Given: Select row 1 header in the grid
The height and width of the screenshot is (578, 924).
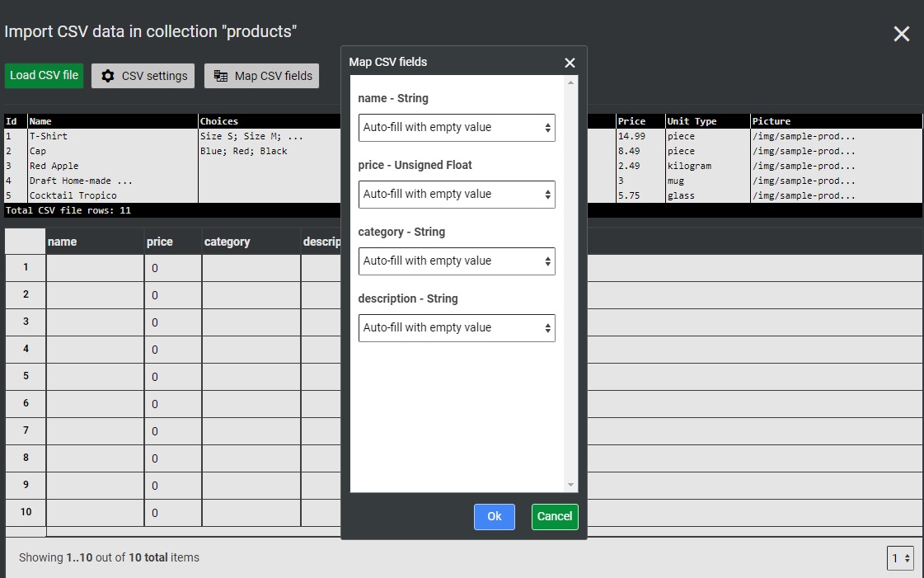Looking at the screenshot, I should [26, 267].
